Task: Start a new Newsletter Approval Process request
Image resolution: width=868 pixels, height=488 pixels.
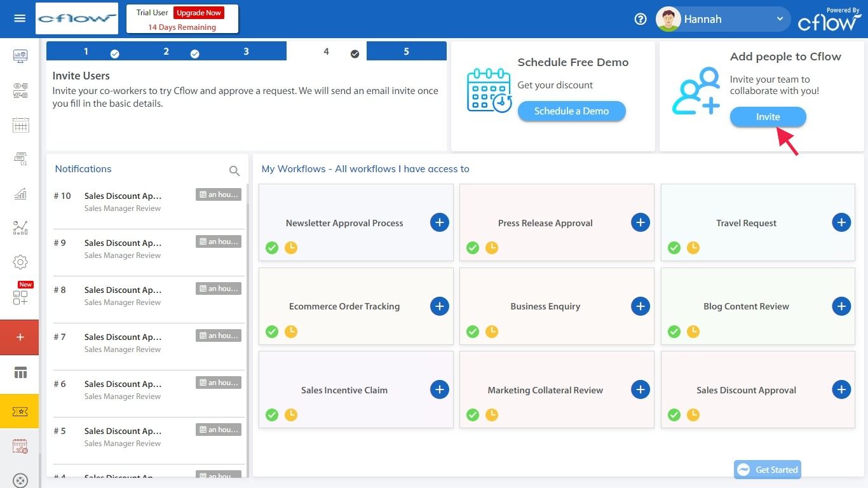Action: [440, 222]
